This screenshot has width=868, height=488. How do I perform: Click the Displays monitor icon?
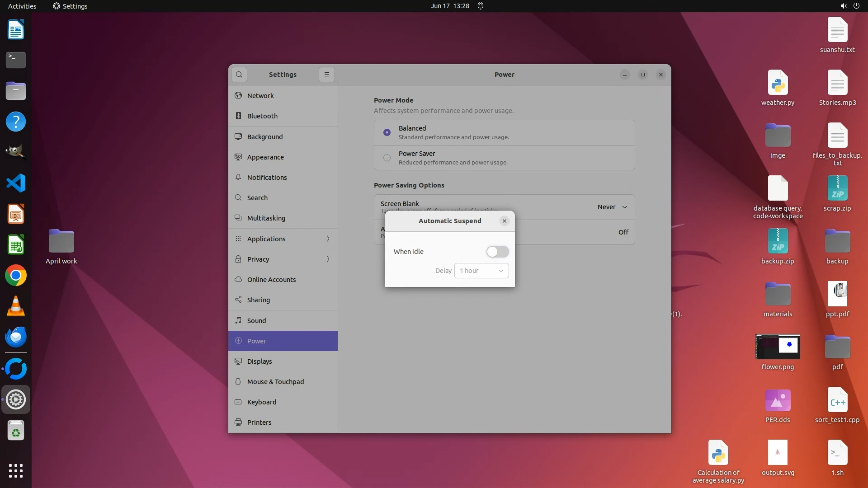pos(238,361)
